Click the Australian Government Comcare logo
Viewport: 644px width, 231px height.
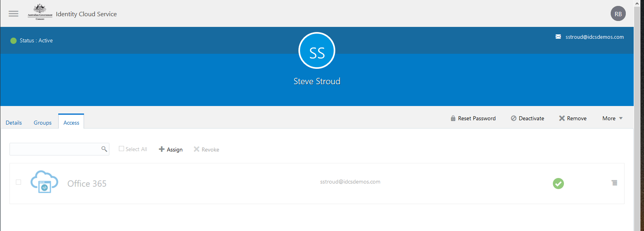[x=40, y=12]
